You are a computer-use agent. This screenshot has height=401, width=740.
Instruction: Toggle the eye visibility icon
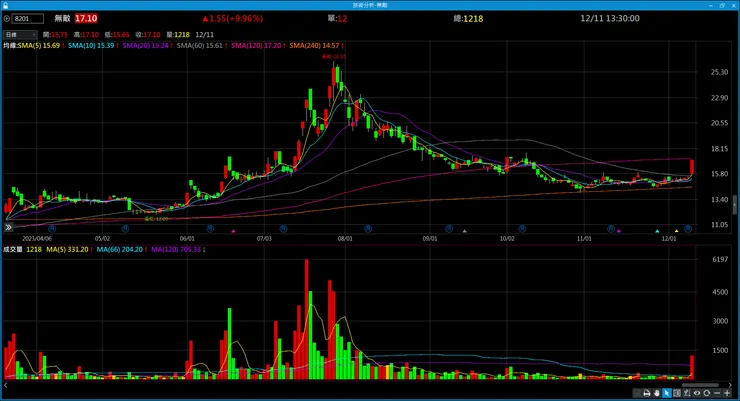coord(697,393)
